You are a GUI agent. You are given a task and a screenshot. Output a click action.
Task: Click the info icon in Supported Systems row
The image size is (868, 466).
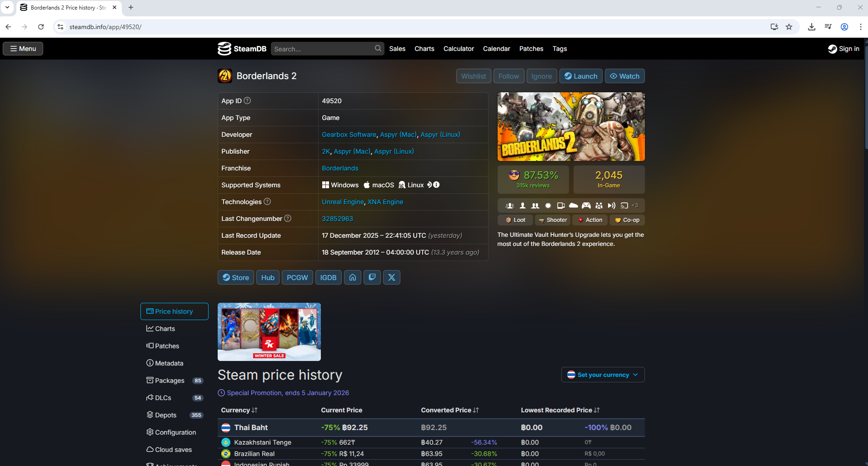(x=436, y=185)
